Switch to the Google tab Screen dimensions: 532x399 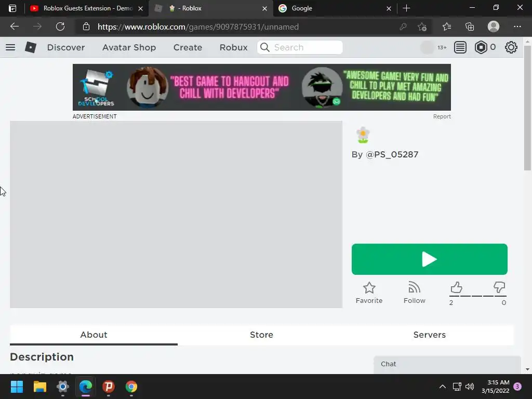pos(335,8)
